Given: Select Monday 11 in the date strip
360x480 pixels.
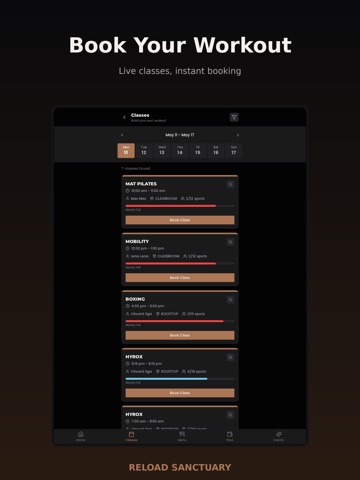Looking at the screenshot, I should pos(126,150).
